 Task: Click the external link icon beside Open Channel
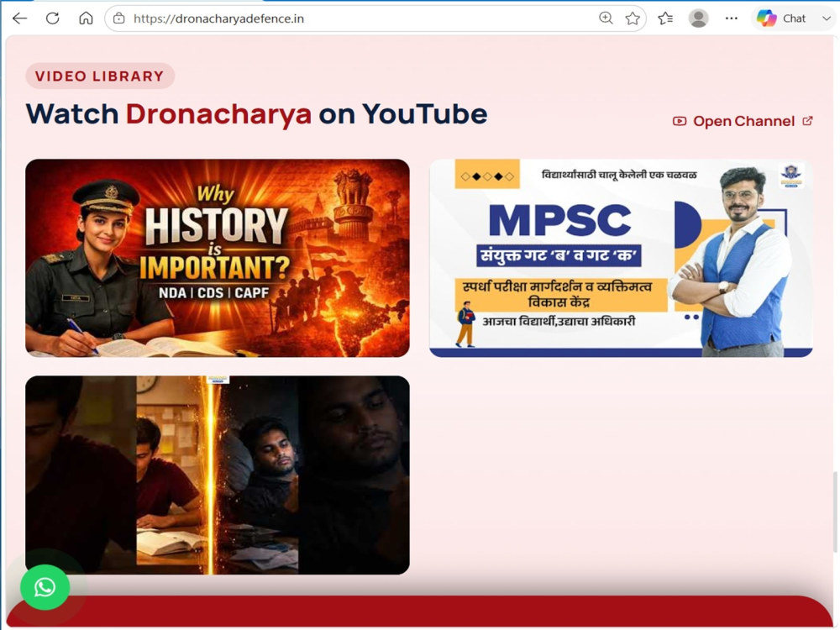pos(807,120)
